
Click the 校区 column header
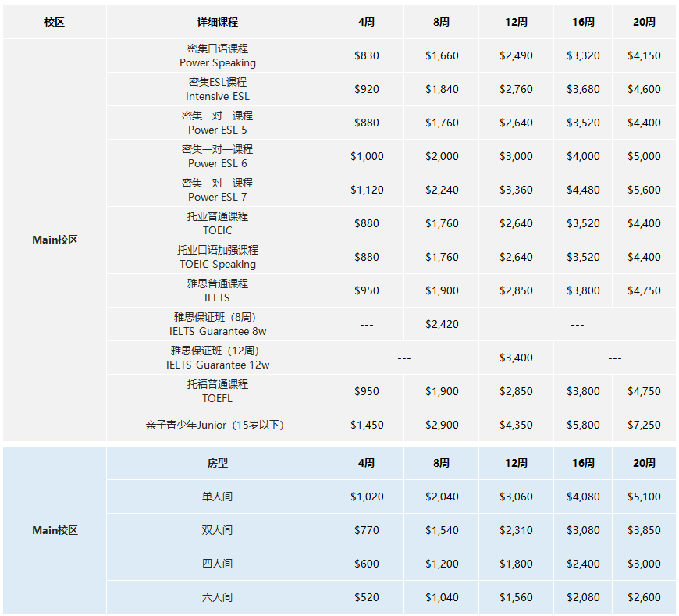coord(55,22)
